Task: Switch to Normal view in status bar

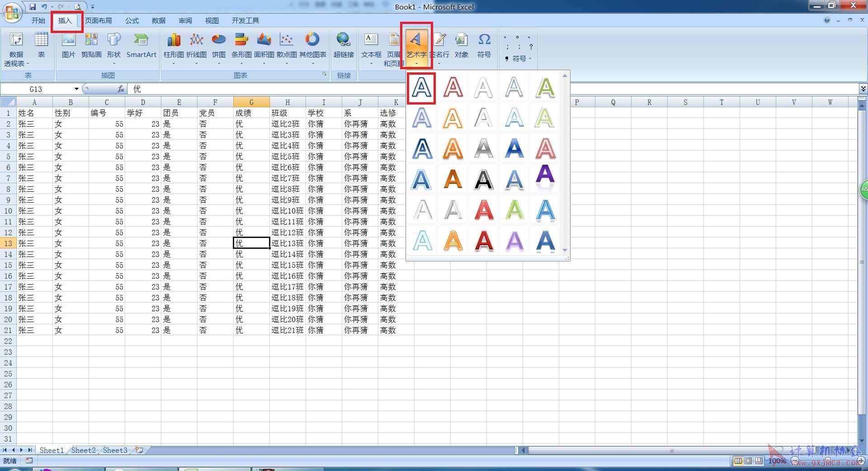Action: (x=738, y=461)
